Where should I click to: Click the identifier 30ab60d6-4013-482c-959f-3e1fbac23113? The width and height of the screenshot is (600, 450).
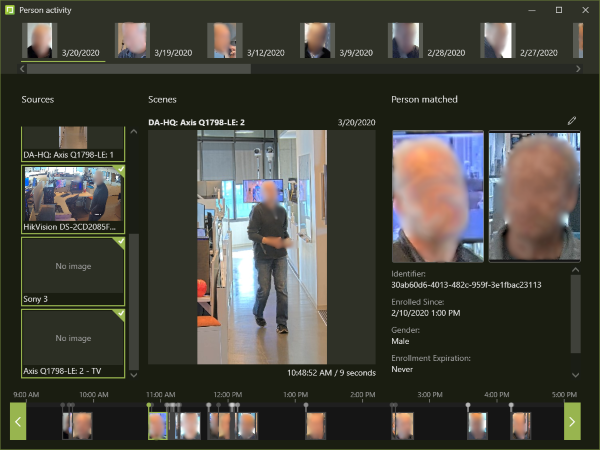point(466,285)
